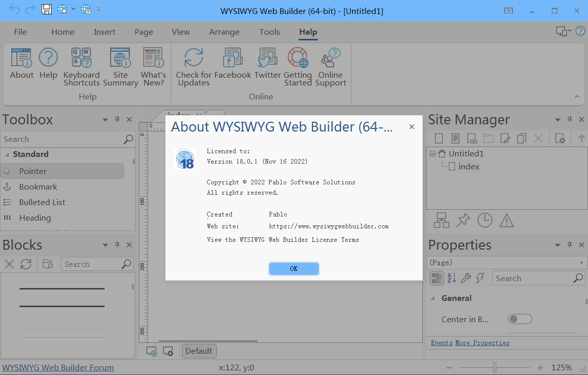The width and height of the screenshot is (588, 375).
Task: Open the Twitter ribbon icon
Action: tap(268, 63)
